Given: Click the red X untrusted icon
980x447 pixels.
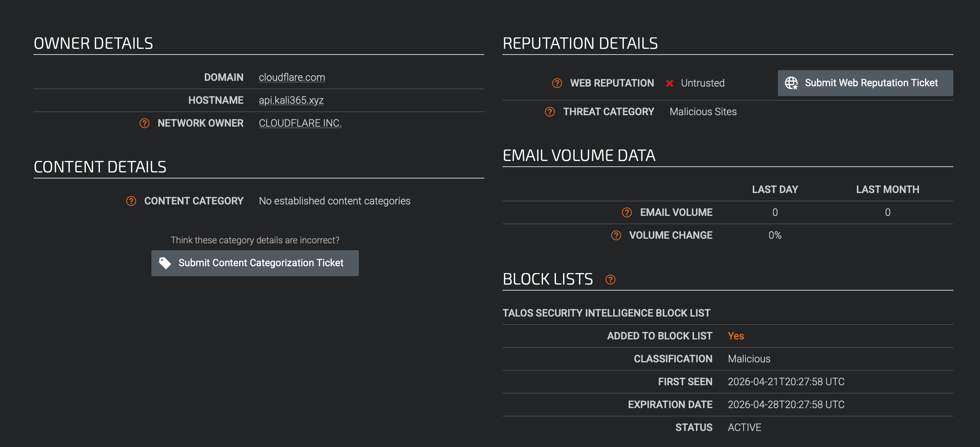Looking at the screenshot, I should coord(669,83).
